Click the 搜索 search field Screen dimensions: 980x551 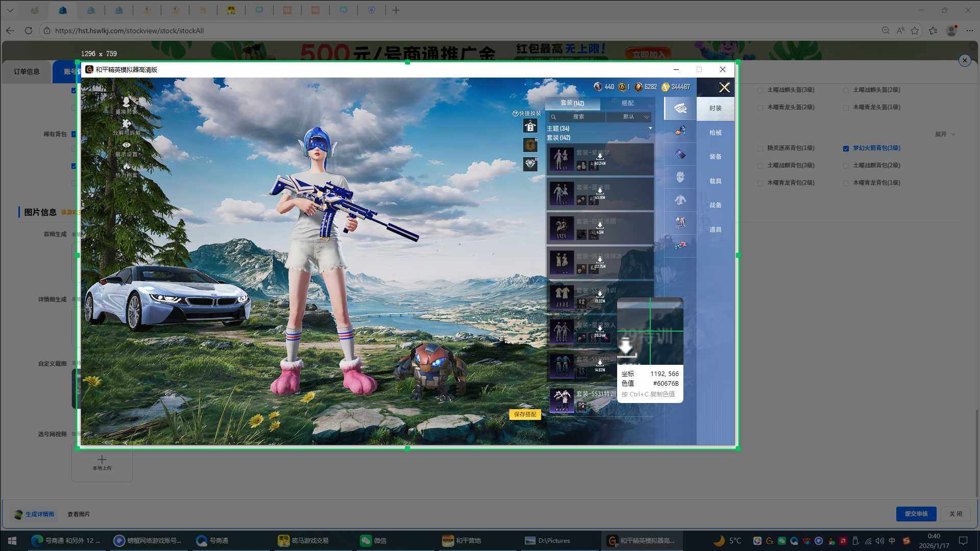[x=578, y=117]
